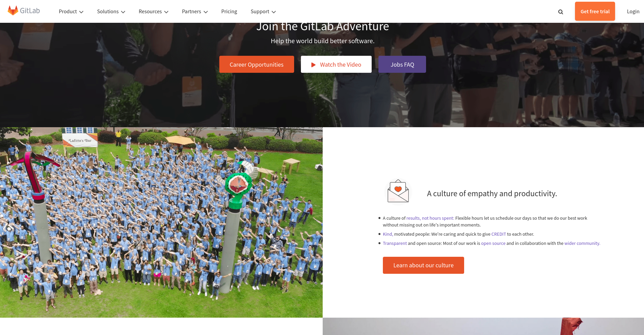Expand the Partners menu chevron
This screenshot has height=335, width=644.
point(206,12)
